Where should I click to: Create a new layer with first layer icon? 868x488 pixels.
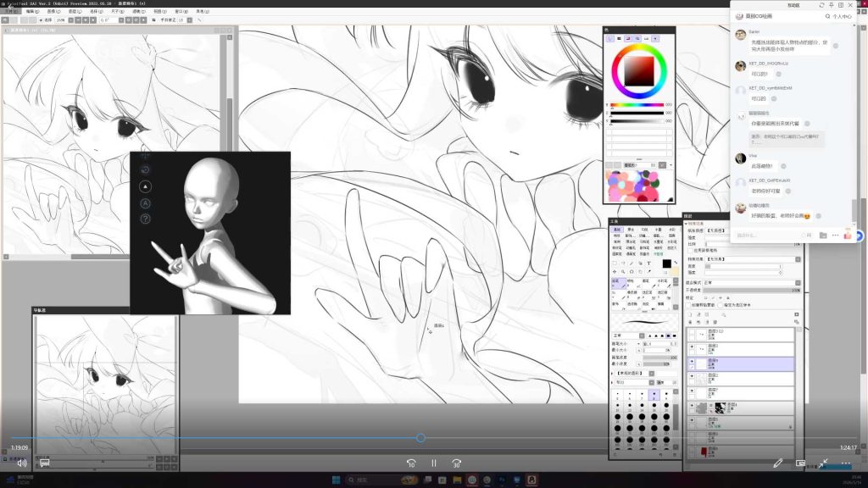690,314
